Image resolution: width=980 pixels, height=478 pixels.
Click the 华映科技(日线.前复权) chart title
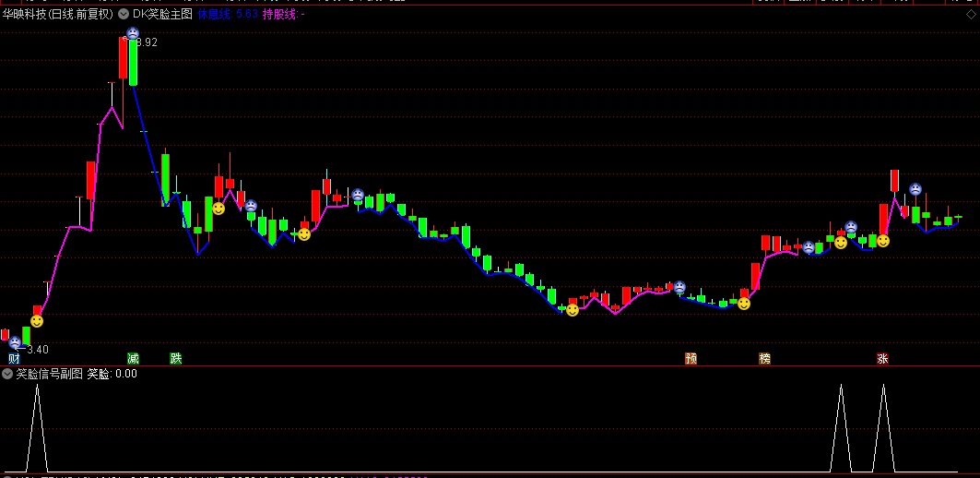tap(57, 15)
